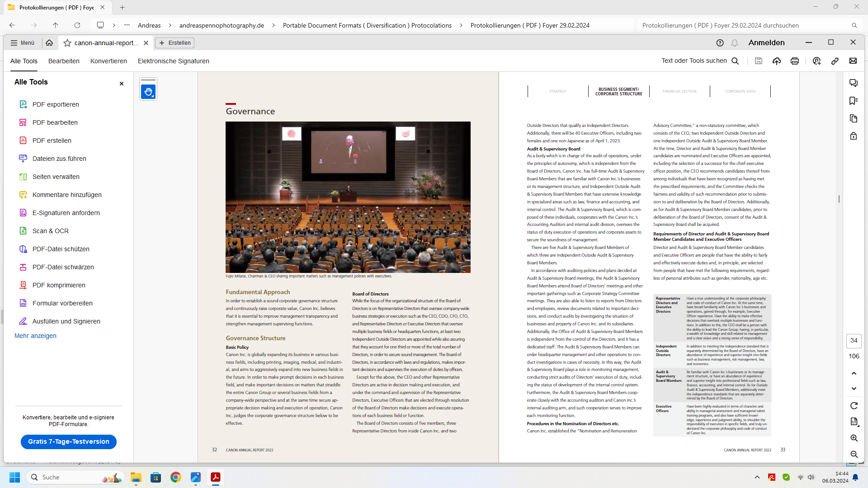The width and height of the screenshot is (868, 488).
Task: Open File Explorer from taskbar
Action: [136, 477]
